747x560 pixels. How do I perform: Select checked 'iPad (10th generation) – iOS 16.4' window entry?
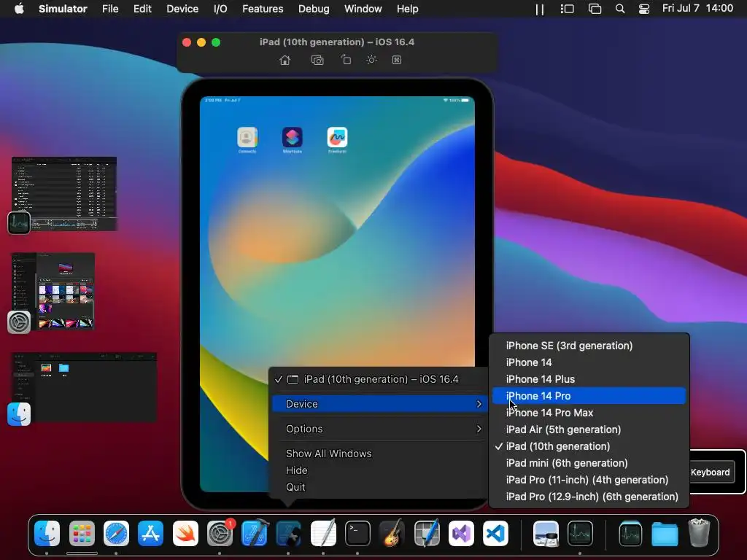click(379, 379)
